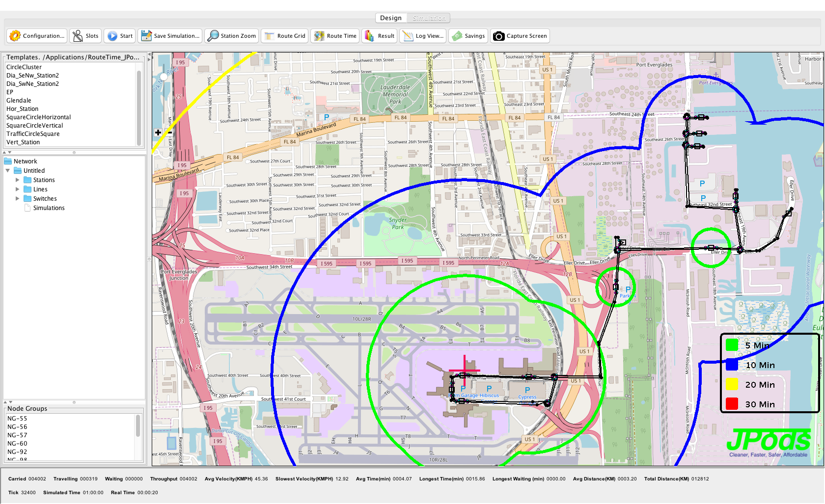Image resolution: width=825 pixels, height=504 pixels.
Task: Expand the Lines tree folder
Action: click(18, 189)
